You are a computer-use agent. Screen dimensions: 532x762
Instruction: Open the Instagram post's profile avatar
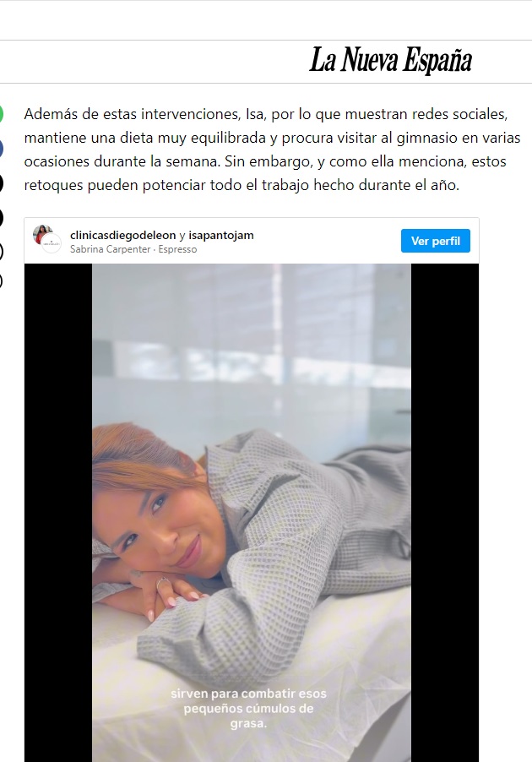coord(42,234)
